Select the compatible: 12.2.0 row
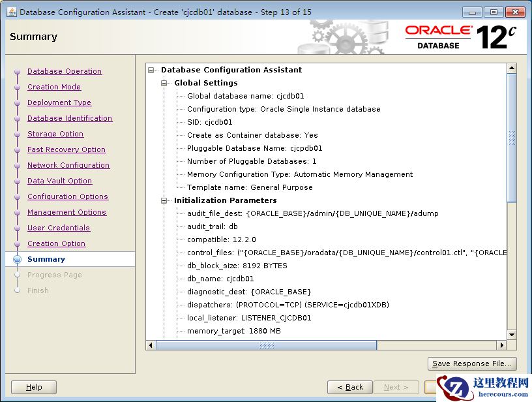532x402 pixels. click(222, 240)
